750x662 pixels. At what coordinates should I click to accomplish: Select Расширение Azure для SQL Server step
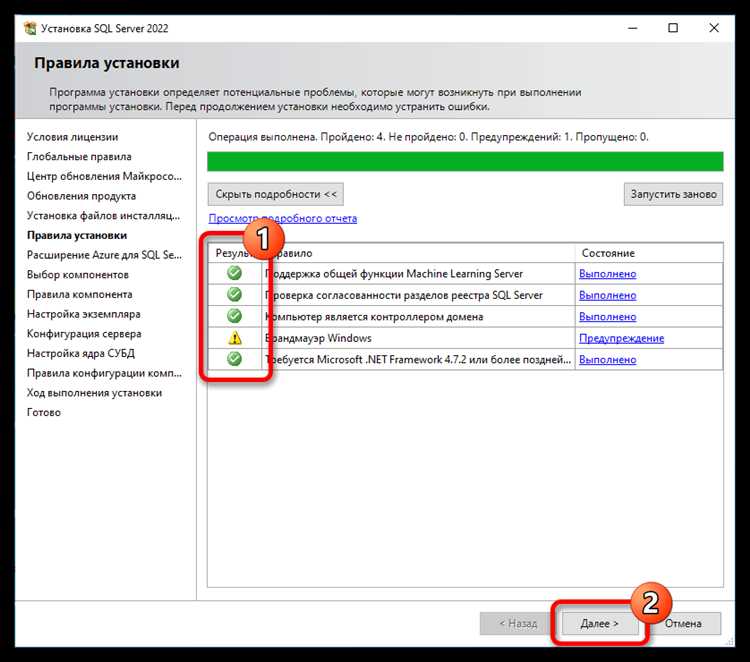pyautogui.click(x=104, y=255)
